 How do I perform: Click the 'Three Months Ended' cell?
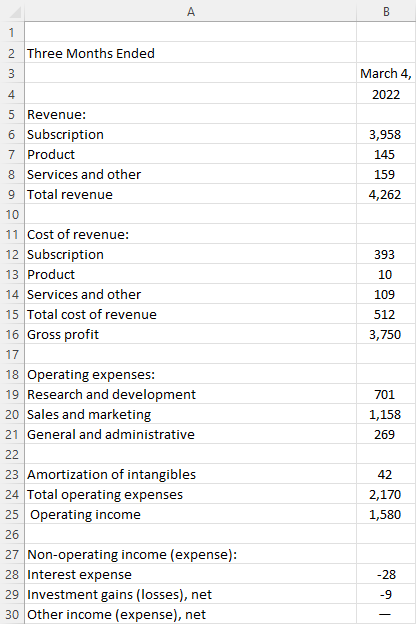point(190,53)
